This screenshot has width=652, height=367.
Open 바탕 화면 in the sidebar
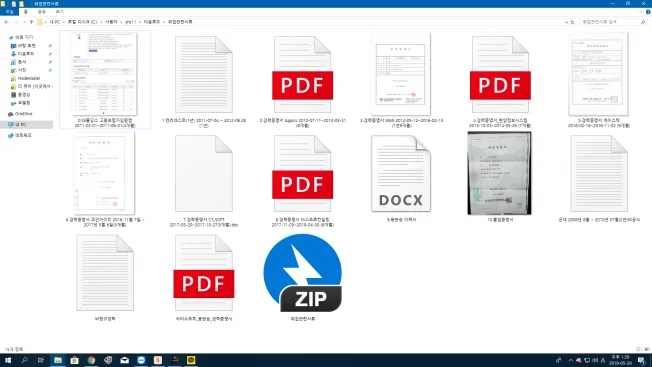coord(26,46)
